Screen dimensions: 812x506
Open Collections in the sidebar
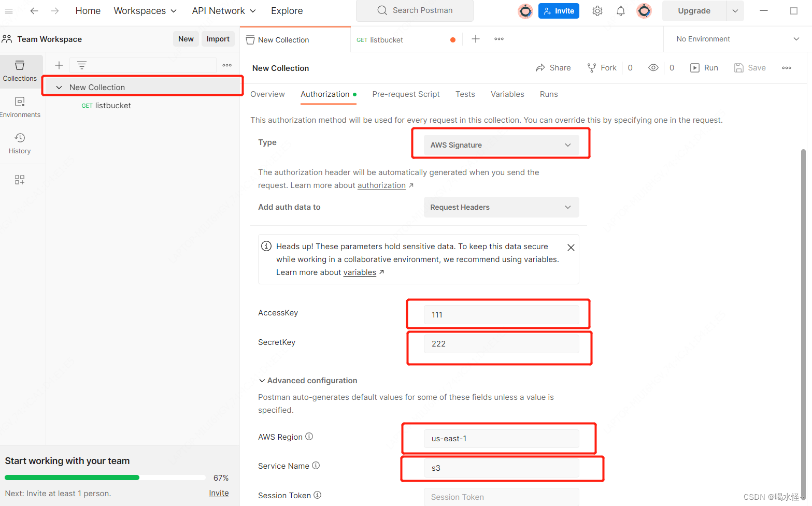[20, 71]
